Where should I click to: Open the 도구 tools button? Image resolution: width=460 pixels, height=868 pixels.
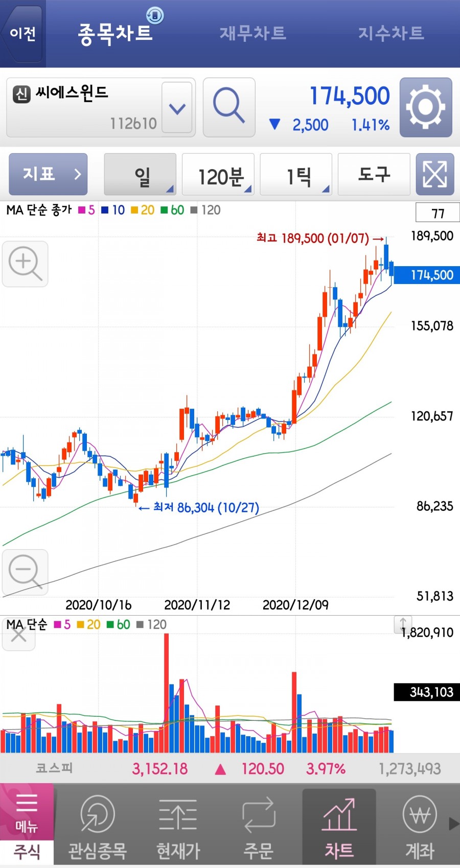[374, 175]
